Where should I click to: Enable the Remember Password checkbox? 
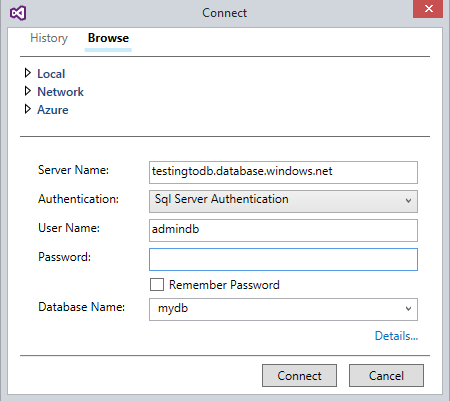click(x=157, y=285)
